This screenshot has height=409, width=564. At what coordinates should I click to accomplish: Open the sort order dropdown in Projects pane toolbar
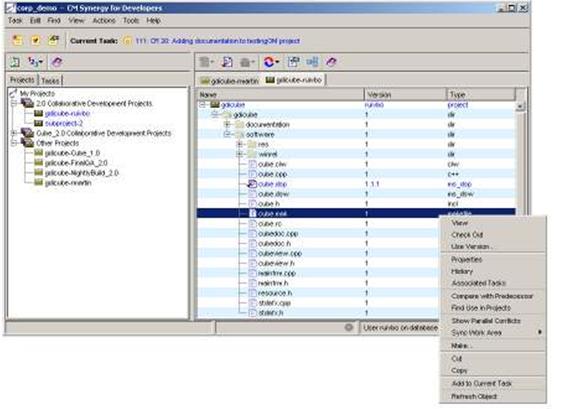click(x=35, y=62)
